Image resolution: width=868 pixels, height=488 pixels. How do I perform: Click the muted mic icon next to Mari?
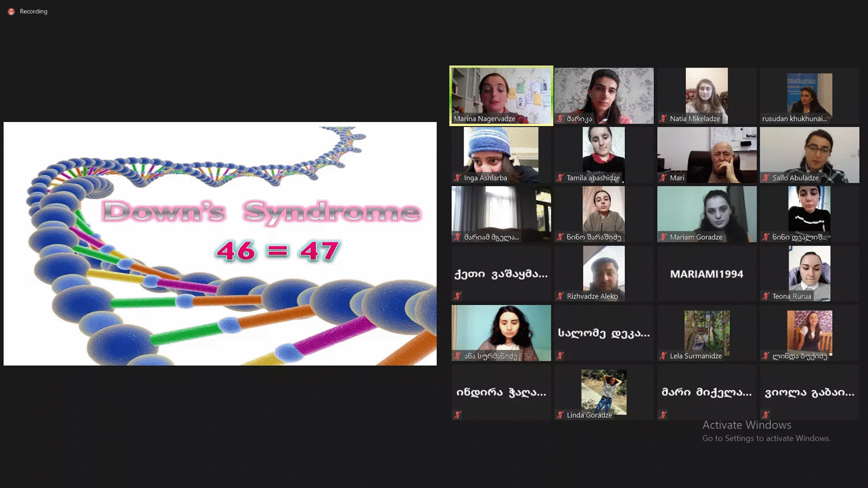663,178
